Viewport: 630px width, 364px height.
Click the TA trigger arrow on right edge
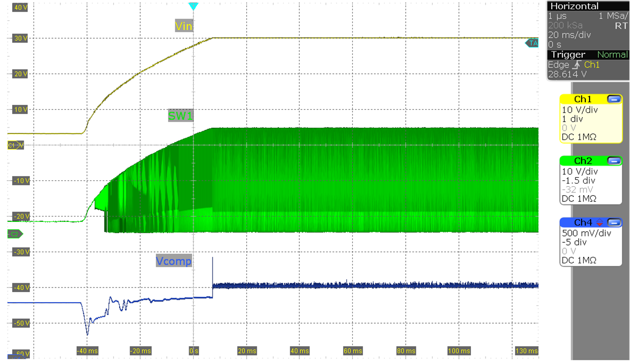[x=531, y=44]
